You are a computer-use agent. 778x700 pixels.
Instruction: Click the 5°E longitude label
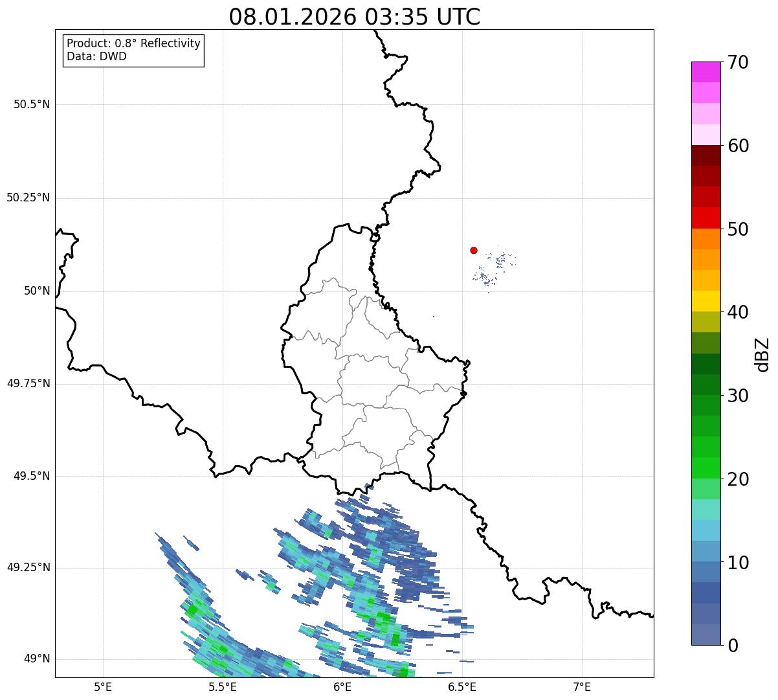pos(103,686)
